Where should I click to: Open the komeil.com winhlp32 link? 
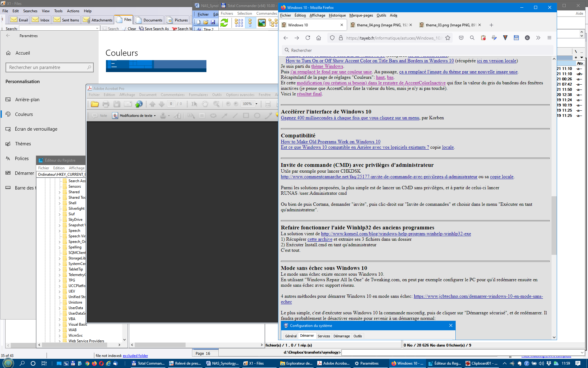point(396,234)
